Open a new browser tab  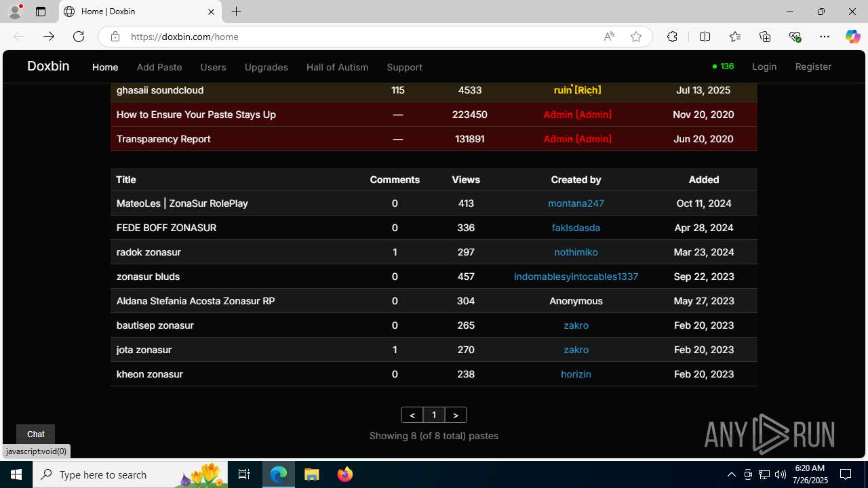(x=236, y=12)
